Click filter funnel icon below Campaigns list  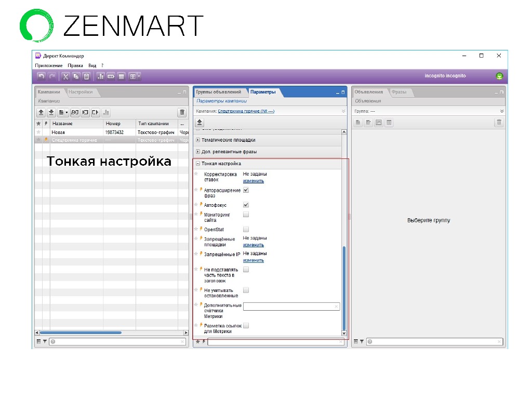(x=45, y=342)
